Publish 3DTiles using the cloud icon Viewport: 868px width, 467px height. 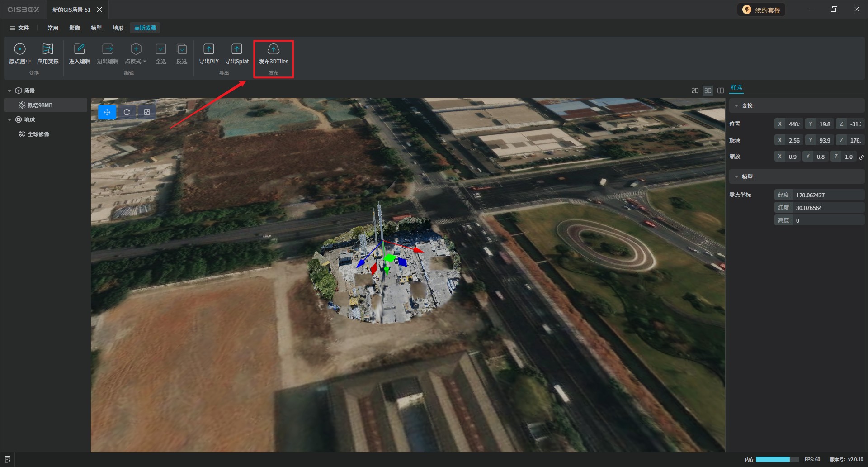click(x=273, y=49)
